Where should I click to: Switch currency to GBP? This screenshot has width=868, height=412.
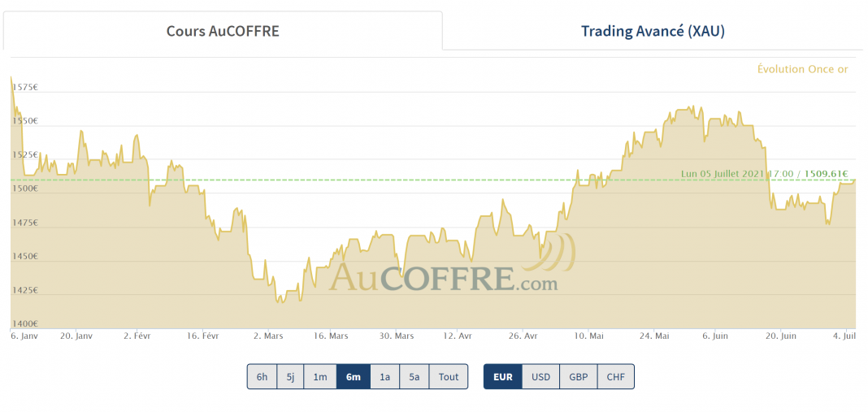[579, 376]
